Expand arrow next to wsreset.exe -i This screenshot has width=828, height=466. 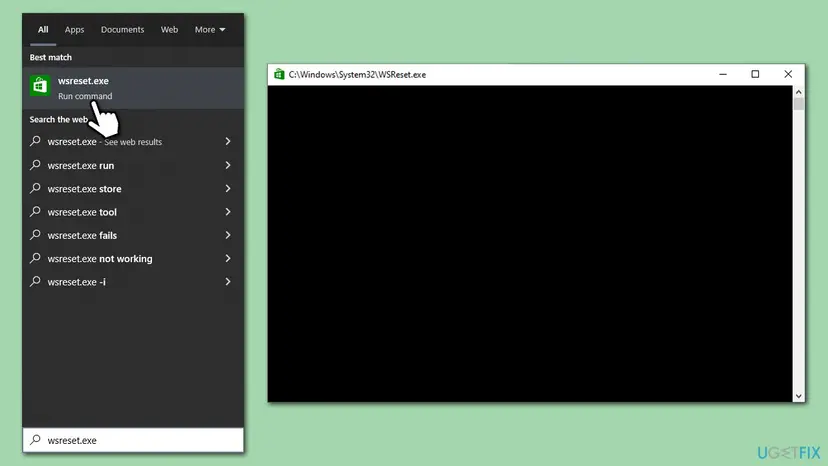pyautogui.click(x=228, y=282)
